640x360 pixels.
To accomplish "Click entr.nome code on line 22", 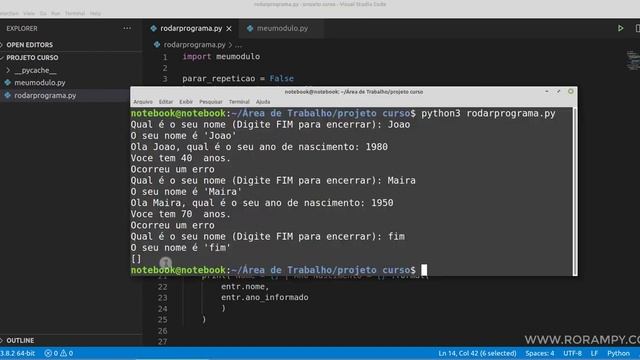I will 245,287.
